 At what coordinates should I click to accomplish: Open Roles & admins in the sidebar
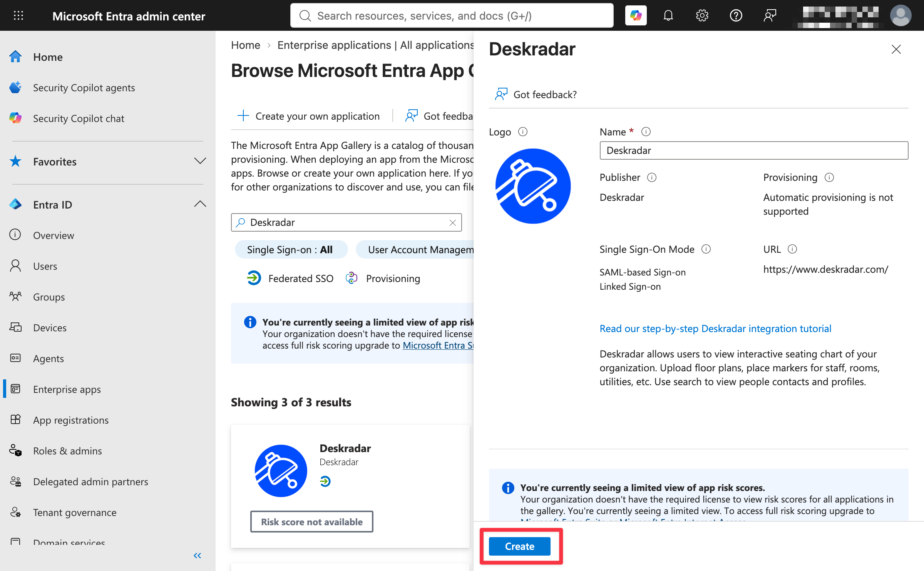point(67,451)
